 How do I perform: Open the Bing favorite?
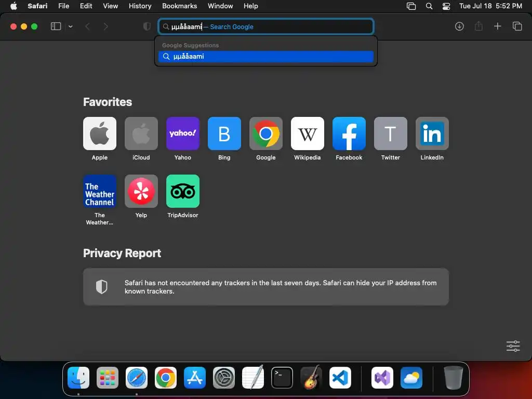click(224, 134)
